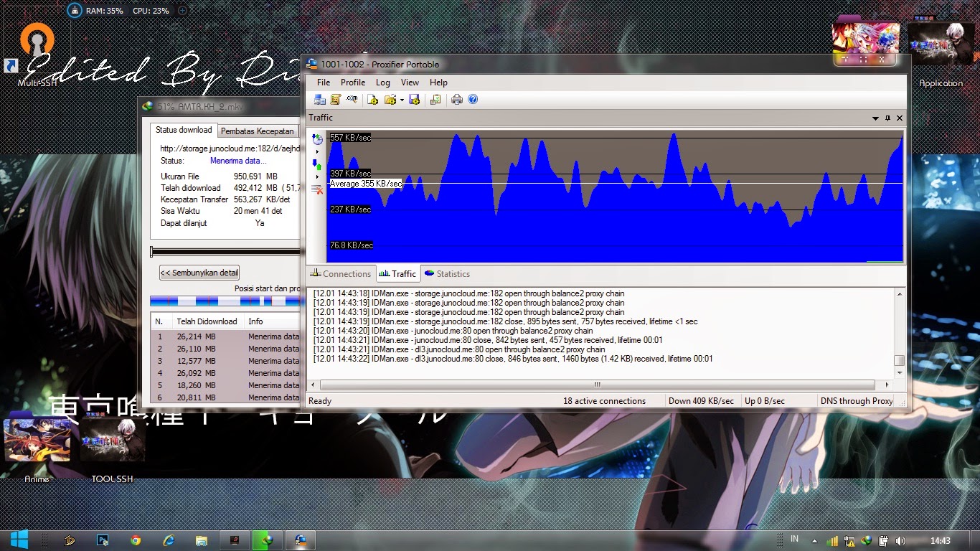Click Open Profile folder icon in toolbar

pos(390,100)
